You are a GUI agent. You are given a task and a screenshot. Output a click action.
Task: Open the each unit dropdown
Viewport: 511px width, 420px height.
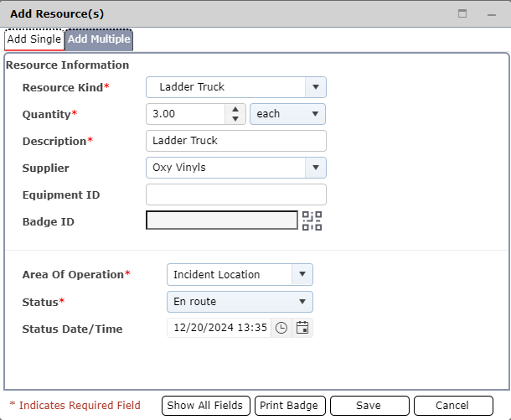[x=287, y=114]
